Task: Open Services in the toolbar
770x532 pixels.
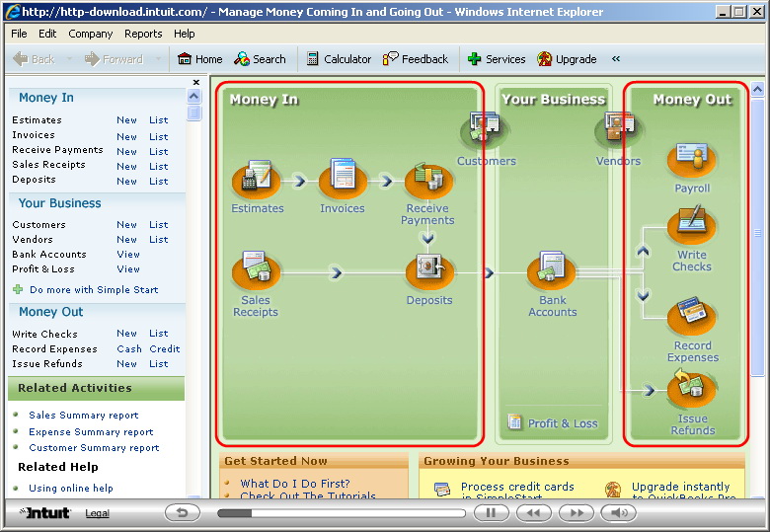Action: (497, 59)
